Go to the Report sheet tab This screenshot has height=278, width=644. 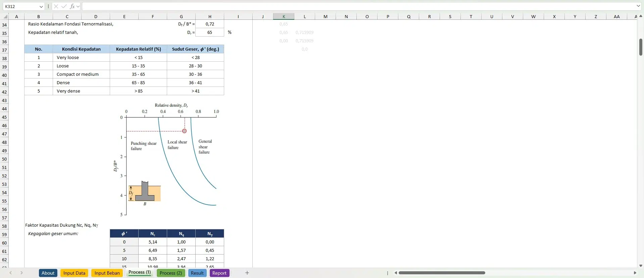point(219,273)
